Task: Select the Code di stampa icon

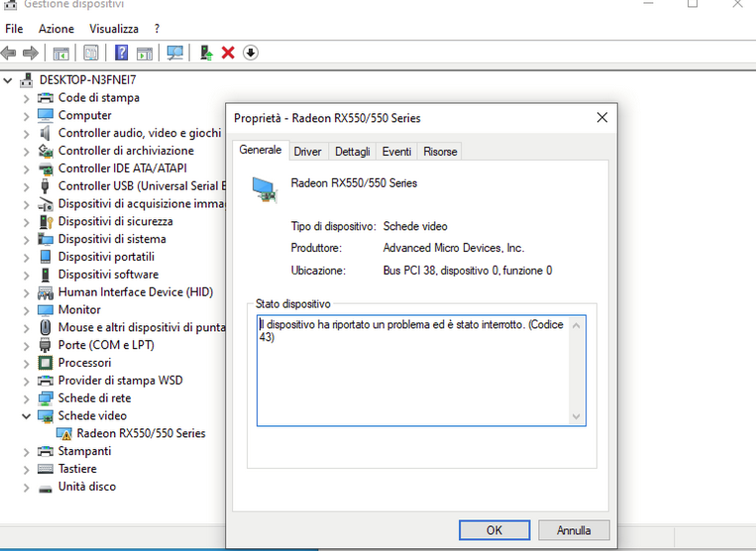Action: tap(46, 98)
